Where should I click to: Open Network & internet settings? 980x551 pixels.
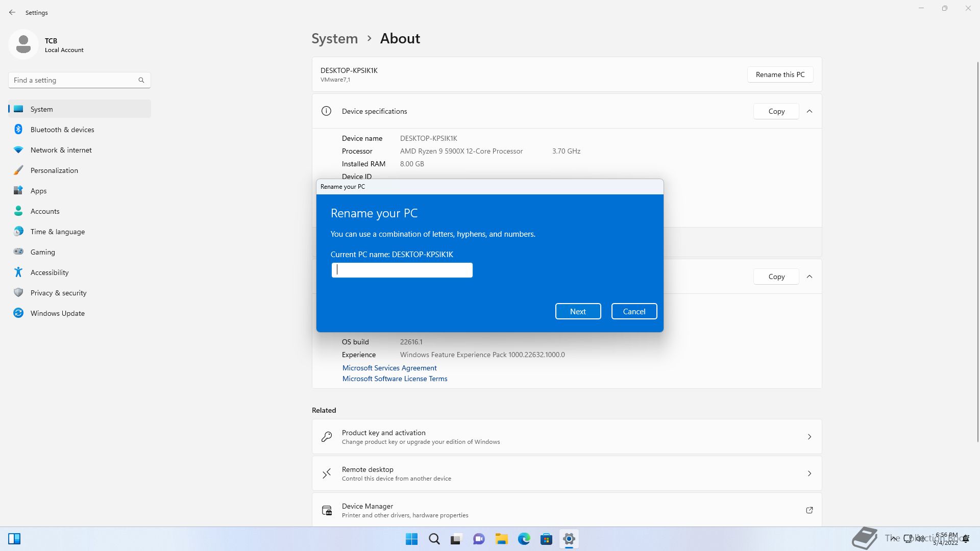coord(61,150)
